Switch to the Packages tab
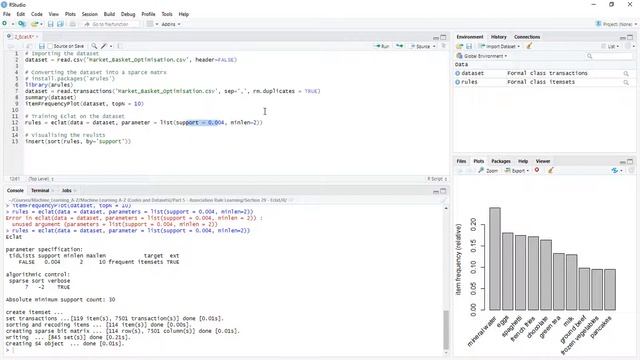640x360 pixels. (x=501, y=161)
